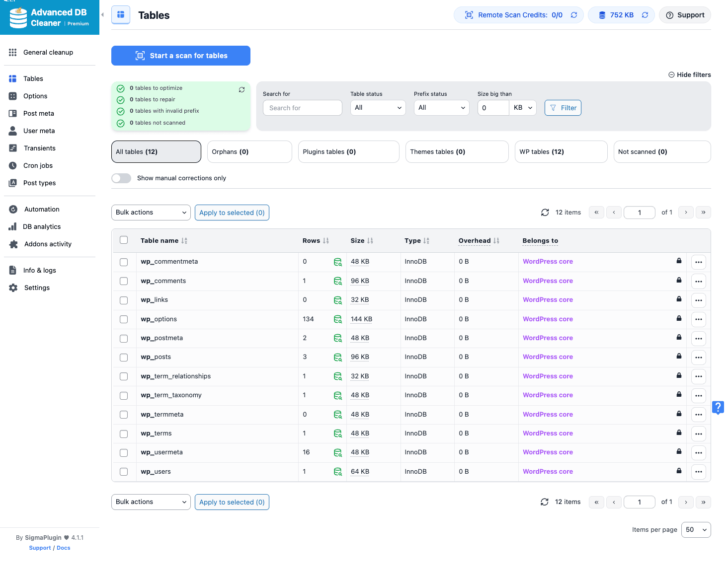The image size is (728, 578).
Task: Click Start a scan for tables
Action: [x=181, y=56]
